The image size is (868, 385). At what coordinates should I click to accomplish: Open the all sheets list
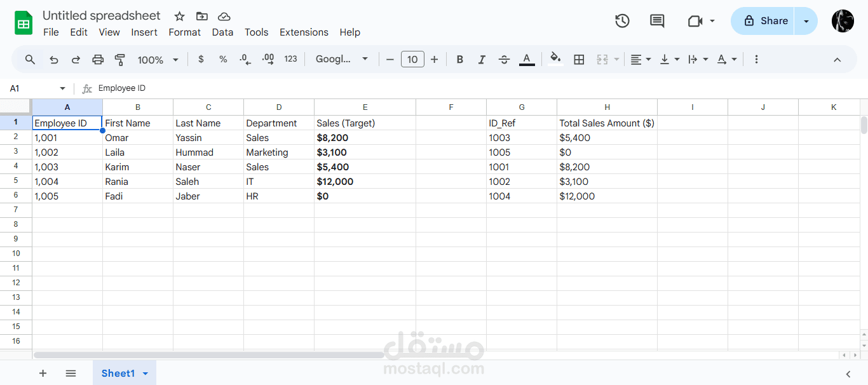(71, 374)
